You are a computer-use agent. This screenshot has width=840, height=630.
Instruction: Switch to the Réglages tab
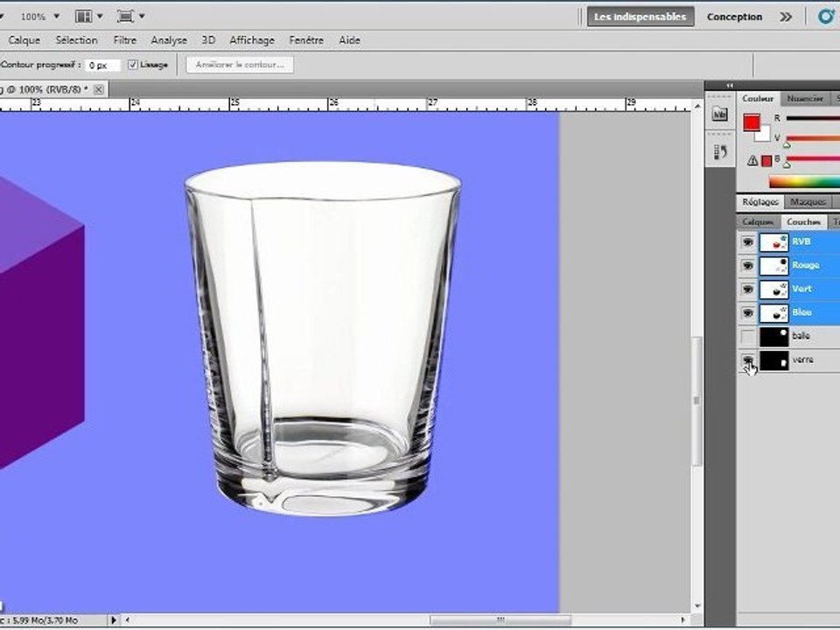click(x=760, y=202)
